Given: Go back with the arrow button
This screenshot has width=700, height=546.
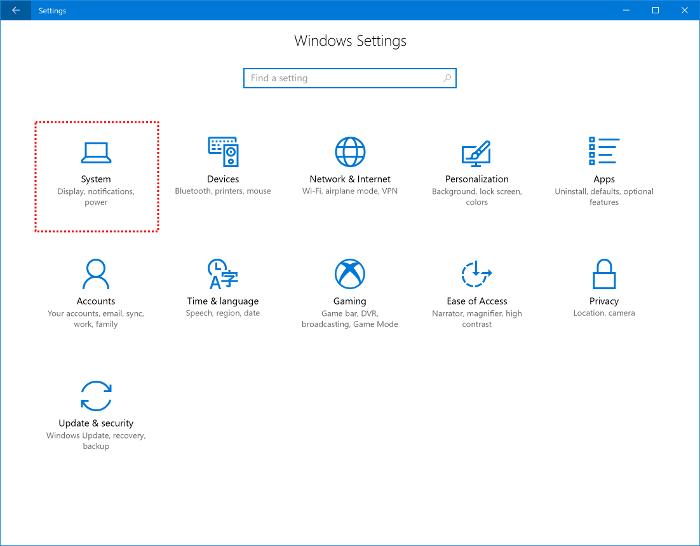Looking at the screenshot, I should tap(16, 10).
